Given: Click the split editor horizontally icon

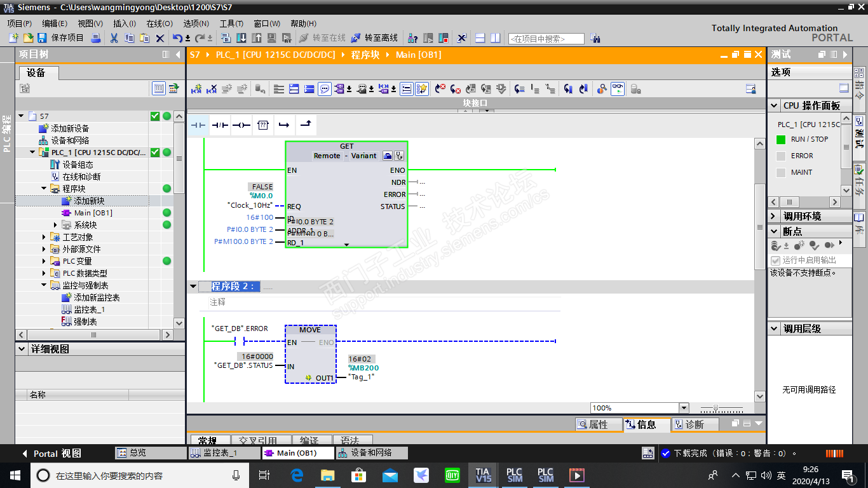Looking at the screenshot, I should [x=480, y=38].
